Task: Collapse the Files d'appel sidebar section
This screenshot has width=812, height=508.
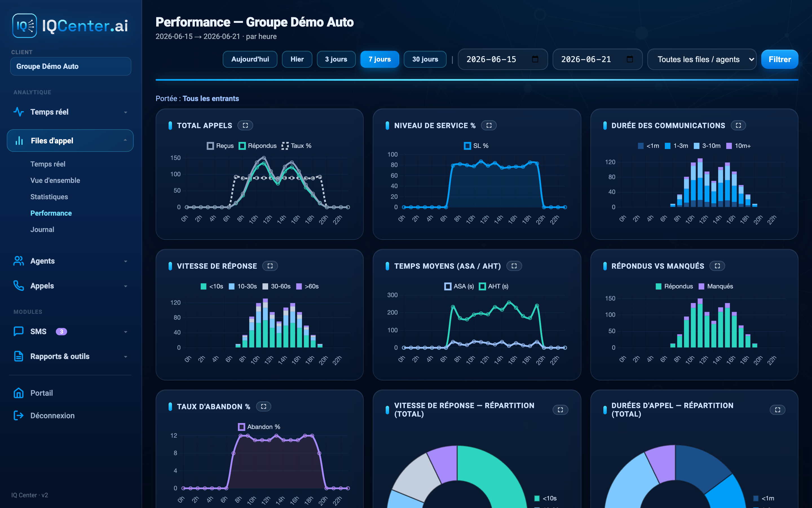Action: (125, 141)
